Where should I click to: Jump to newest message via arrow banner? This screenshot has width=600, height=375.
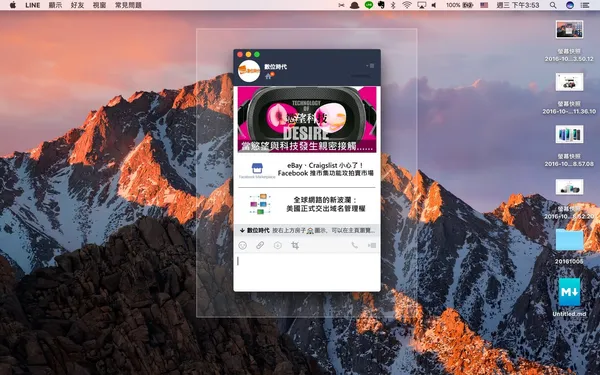[x=307, y=230]
